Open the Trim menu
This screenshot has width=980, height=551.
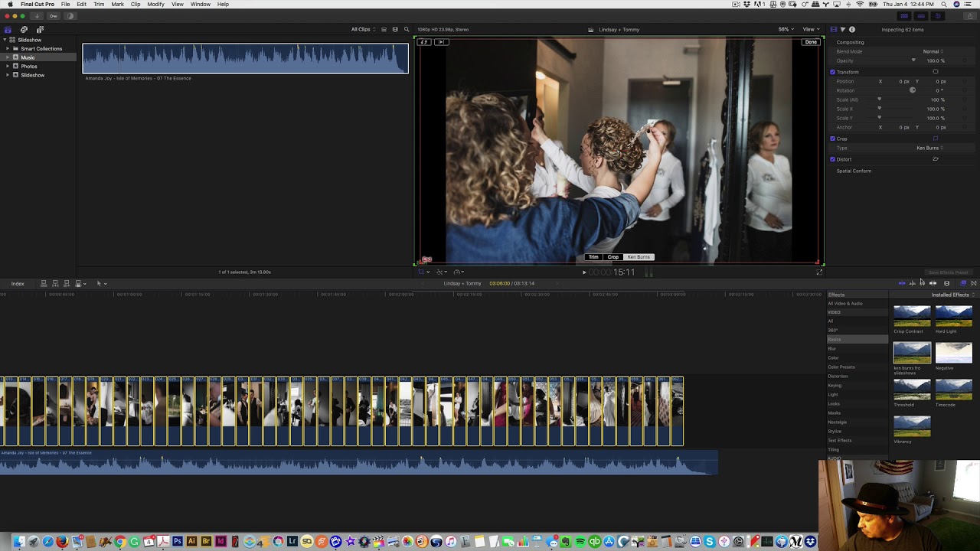coord(99,5)
